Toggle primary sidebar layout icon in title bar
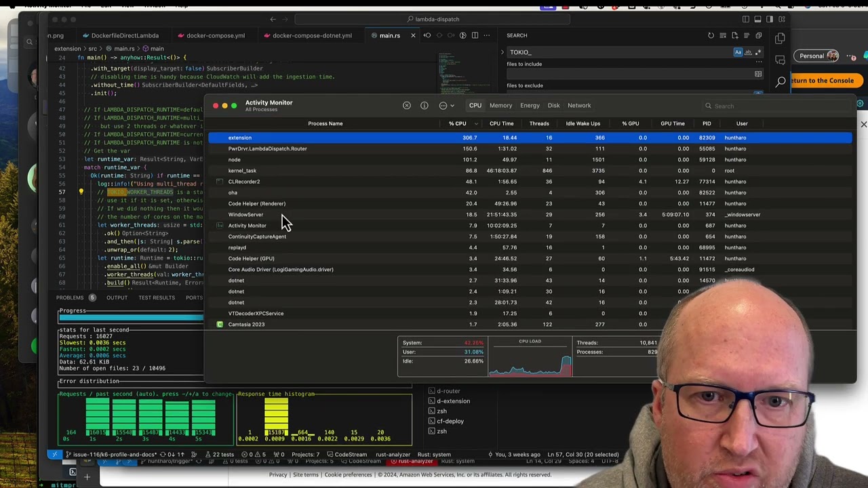Viewport: 868px width, 488px height. 746,19
